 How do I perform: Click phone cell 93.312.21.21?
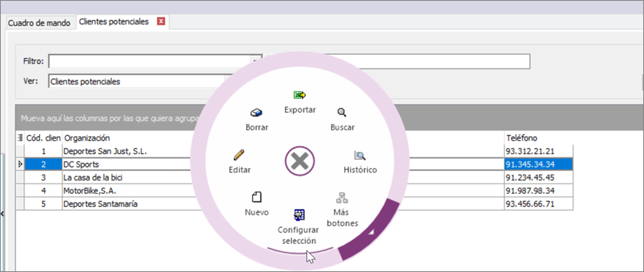pyautogui.click(x=539, y=151)
